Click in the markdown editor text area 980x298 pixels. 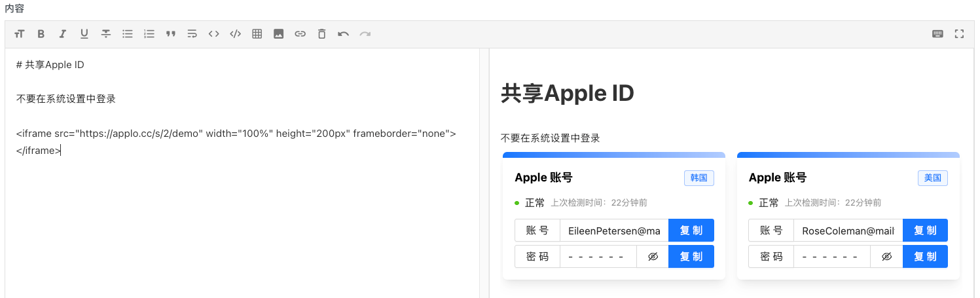pyautogui.click(x=242, y=216)
